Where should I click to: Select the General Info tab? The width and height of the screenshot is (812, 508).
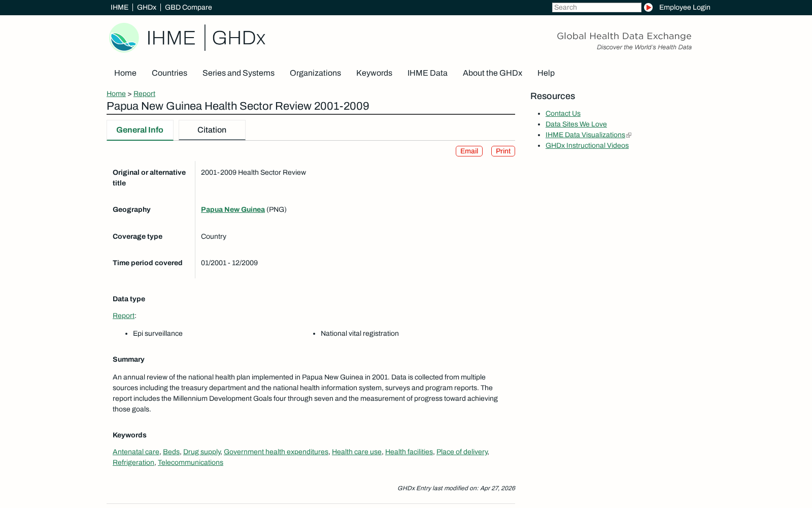(140, 130)
